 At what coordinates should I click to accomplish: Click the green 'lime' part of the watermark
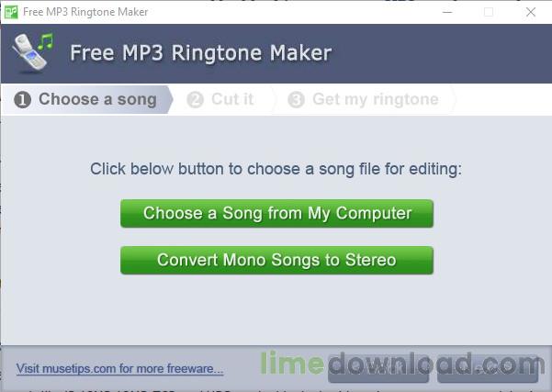[x=292, y=363]
